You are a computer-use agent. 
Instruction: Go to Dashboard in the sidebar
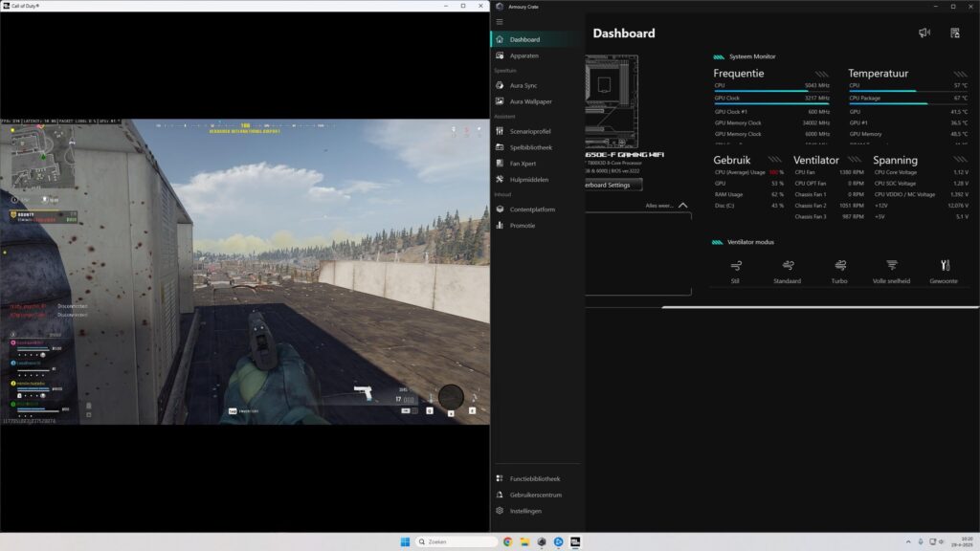tap(536, 39)
